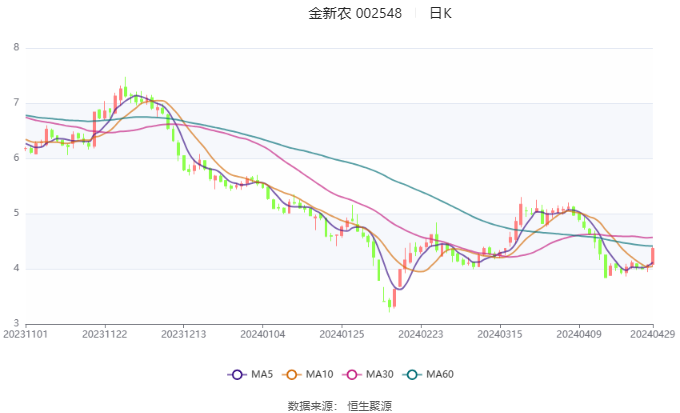Click the 20231122 x-axis date label
This screenshot has height=413, width=680.
(105, 334)
